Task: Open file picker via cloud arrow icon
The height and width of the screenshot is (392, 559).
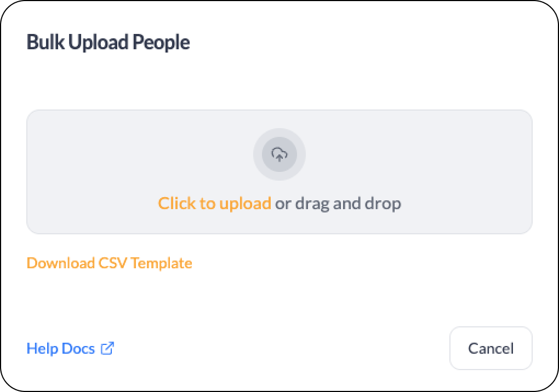Action: (x=279, y=154)
